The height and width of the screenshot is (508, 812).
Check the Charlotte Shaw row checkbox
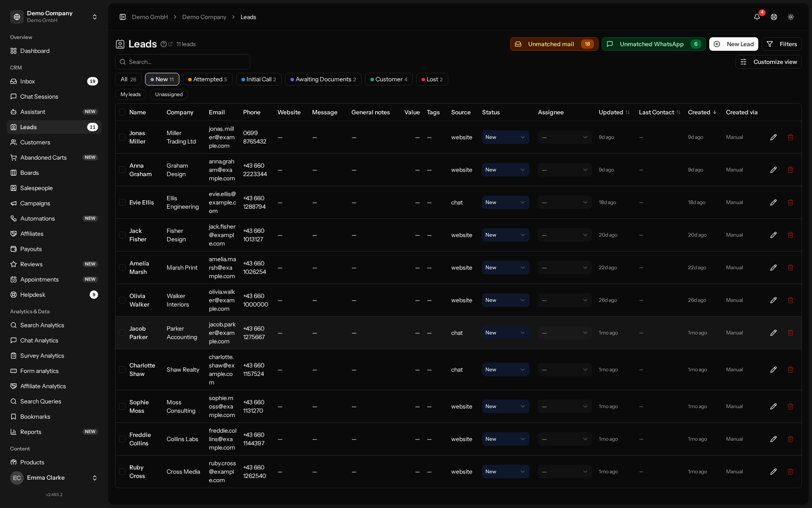coord(122,370)
